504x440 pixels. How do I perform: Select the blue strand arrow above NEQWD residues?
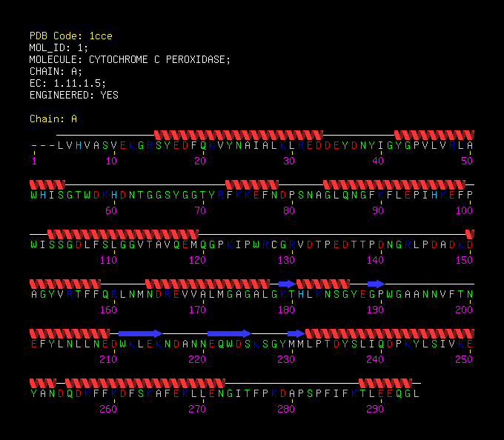[230, 333]
